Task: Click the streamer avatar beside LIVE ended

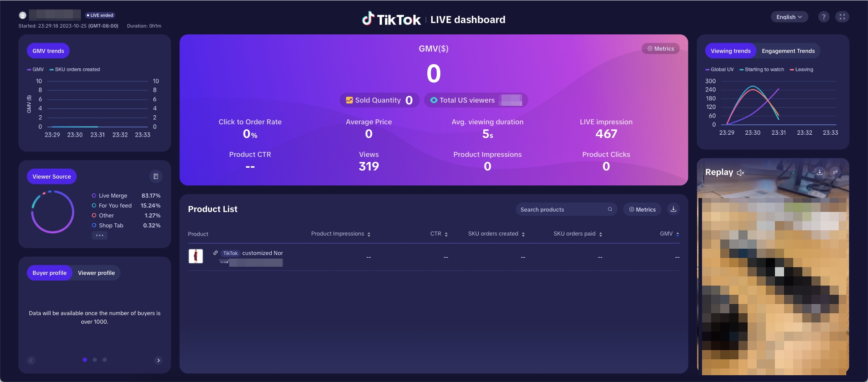Action: click(x=23, y=15)
